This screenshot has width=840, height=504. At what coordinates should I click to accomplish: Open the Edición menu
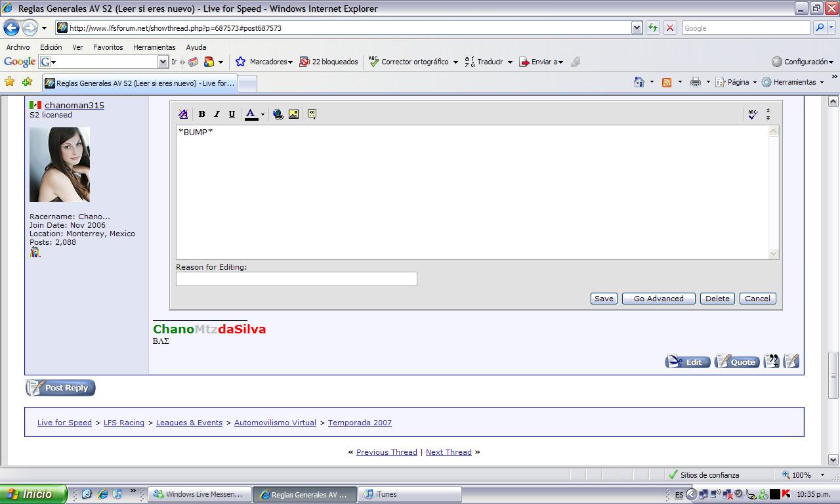pos(51,47)
